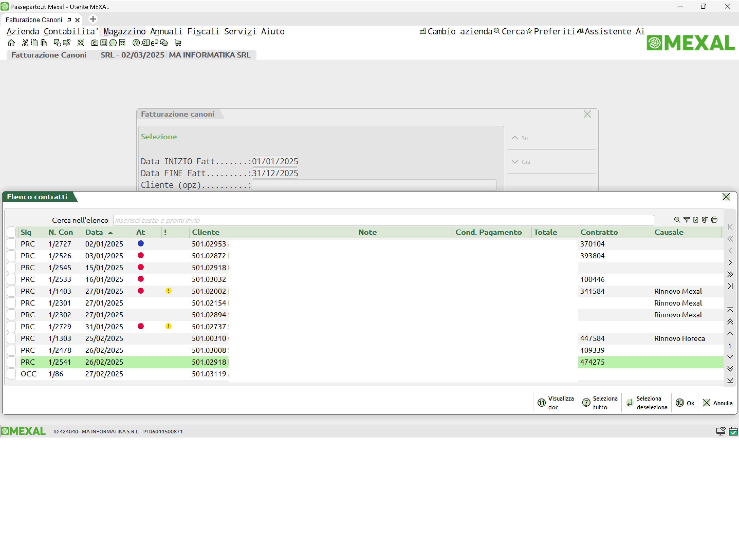Click the Cerca nell'elenco search field

[x=383, y=220]
